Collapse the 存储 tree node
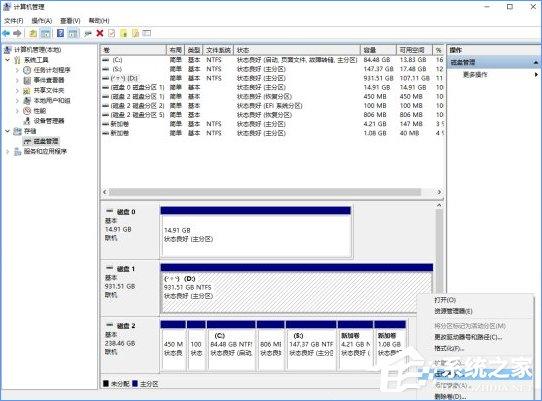The height and width of the screenshot is (401, 542). [7, 131]
